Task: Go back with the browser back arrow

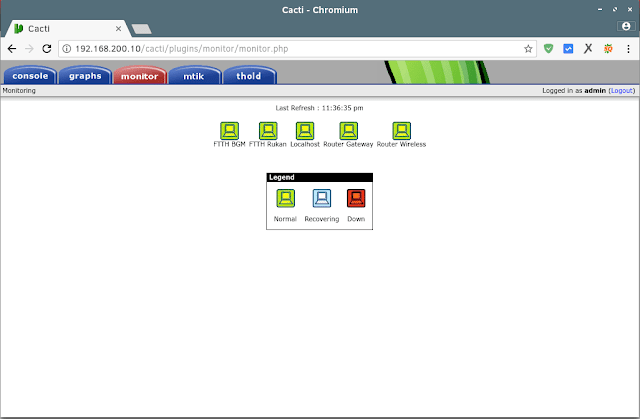Action: point(12,49)
